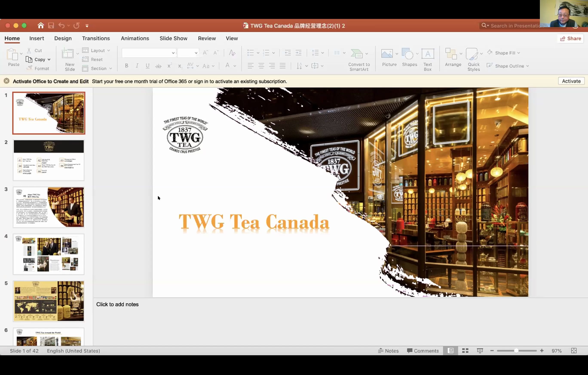Click the zoom slider handle
Viewport: 588px width, 375px height.
(x=516, y=350)
